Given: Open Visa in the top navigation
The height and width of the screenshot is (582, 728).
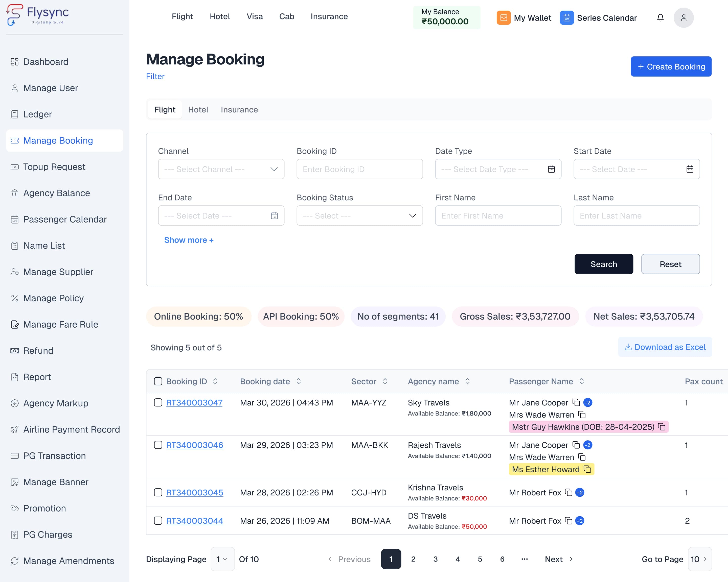Looking at the screenshot, I should click(255, 16).
